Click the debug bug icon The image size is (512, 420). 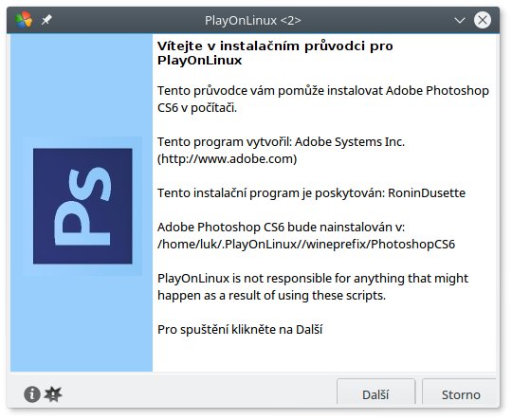coord(53,394)
